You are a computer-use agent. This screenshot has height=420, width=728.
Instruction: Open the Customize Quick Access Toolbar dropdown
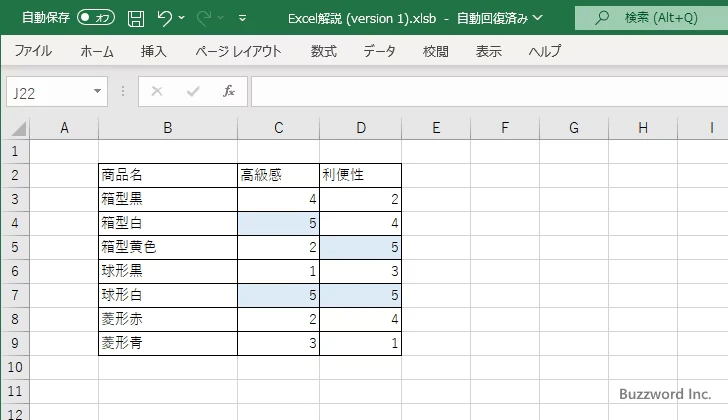click(x=242, y=18)
